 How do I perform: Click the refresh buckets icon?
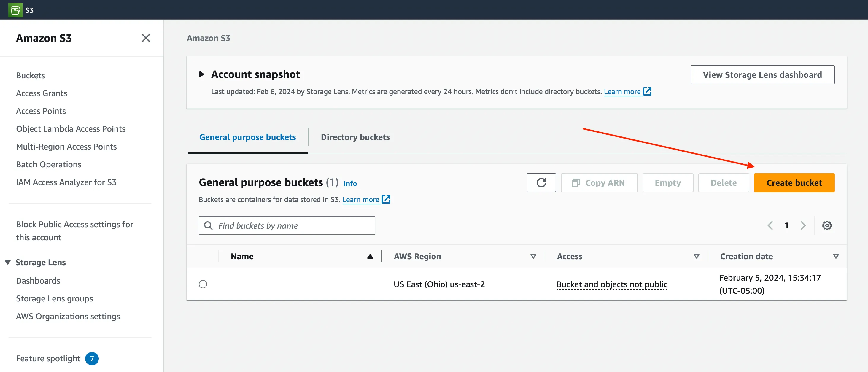coord(541,182)
